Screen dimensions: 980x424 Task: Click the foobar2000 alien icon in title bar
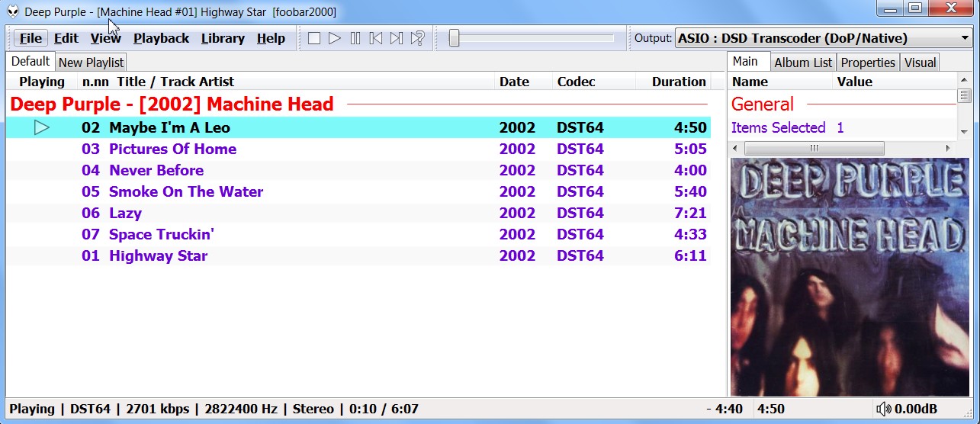12,11
